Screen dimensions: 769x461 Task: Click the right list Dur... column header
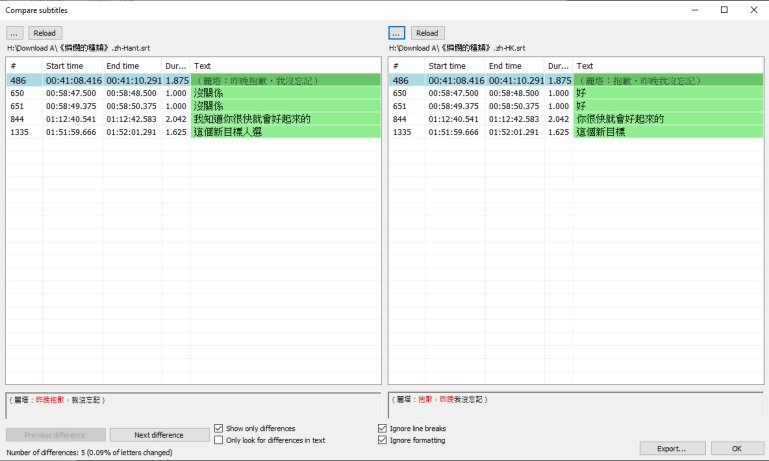[559, 66]
